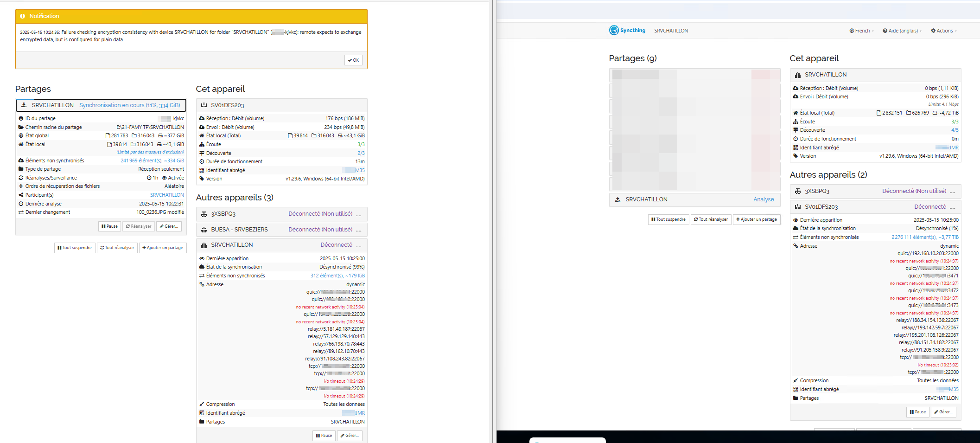
Task: Open the Actions menu
Action: (x=944, y=31)
